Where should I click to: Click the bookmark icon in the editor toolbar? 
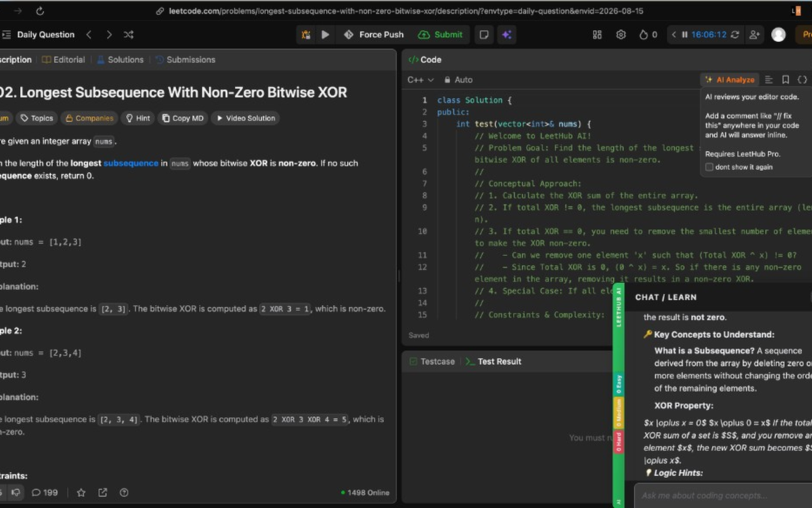[x=785, y=80]
